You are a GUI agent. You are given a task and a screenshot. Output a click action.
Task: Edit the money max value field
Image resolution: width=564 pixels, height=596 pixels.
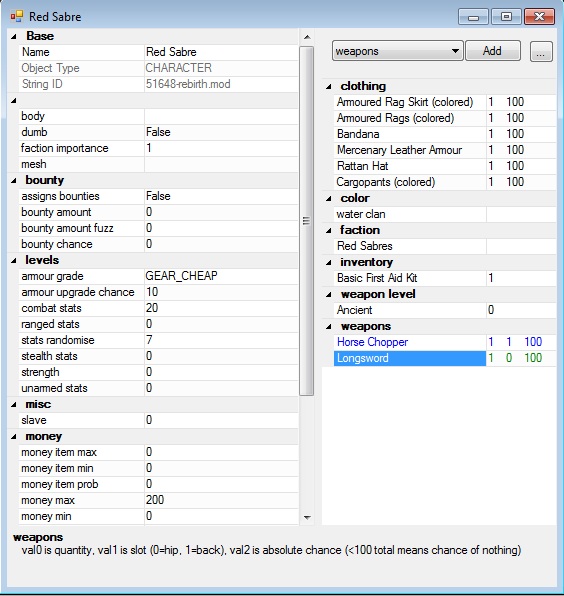(220, 500)
